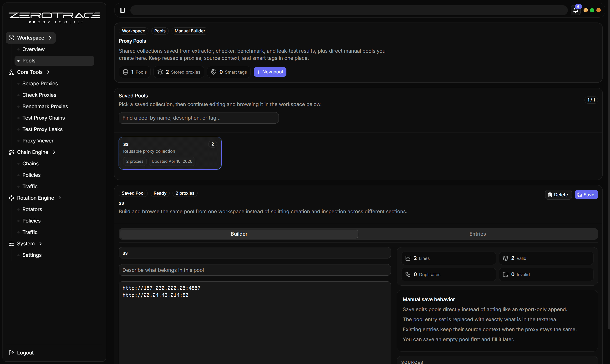Click the pool description input field
Viewport: 610px width, 364px height.
[254, 270]
